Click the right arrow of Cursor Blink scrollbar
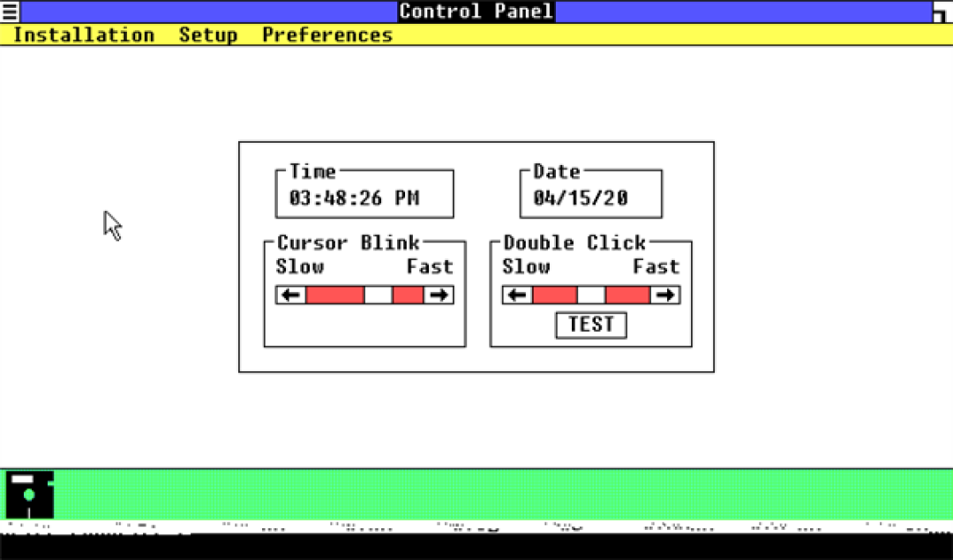 click(x=439, y=295)
